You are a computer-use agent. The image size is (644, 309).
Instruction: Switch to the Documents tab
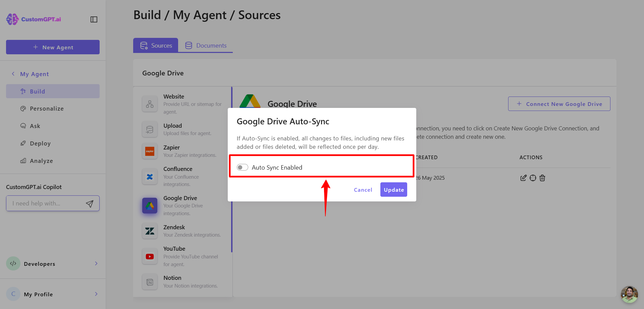[206, 45]
